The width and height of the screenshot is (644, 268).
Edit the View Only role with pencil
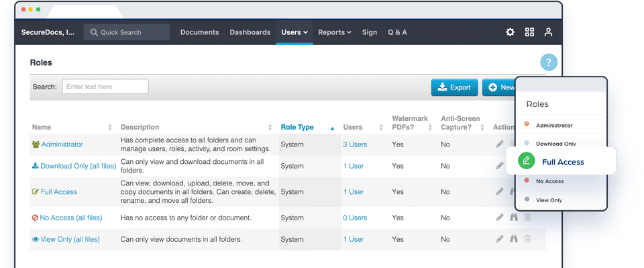point(499,238)
